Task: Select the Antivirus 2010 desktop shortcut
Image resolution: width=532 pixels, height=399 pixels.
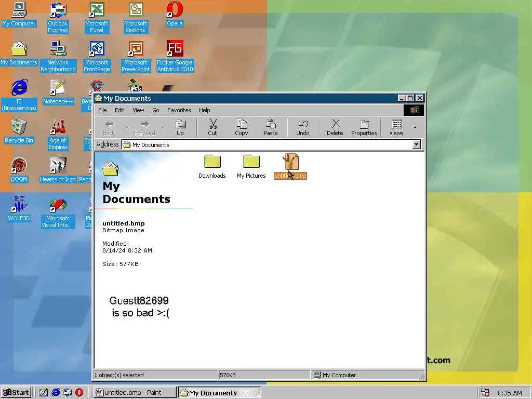Action: pos(175,57)
